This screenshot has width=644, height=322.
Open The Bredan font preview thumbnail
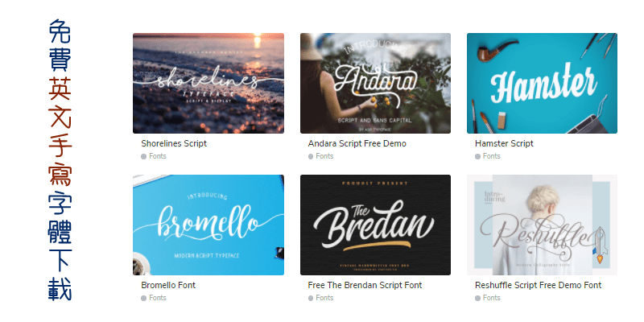(x=375, y=225)
